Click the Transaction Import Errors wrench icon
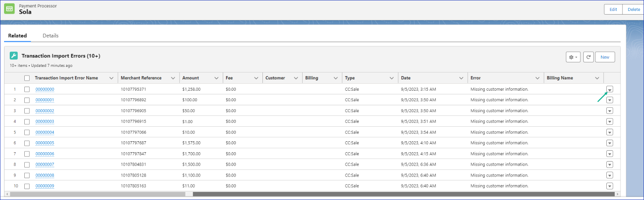This screenshot has height=200, width=644. click(14, 56)
